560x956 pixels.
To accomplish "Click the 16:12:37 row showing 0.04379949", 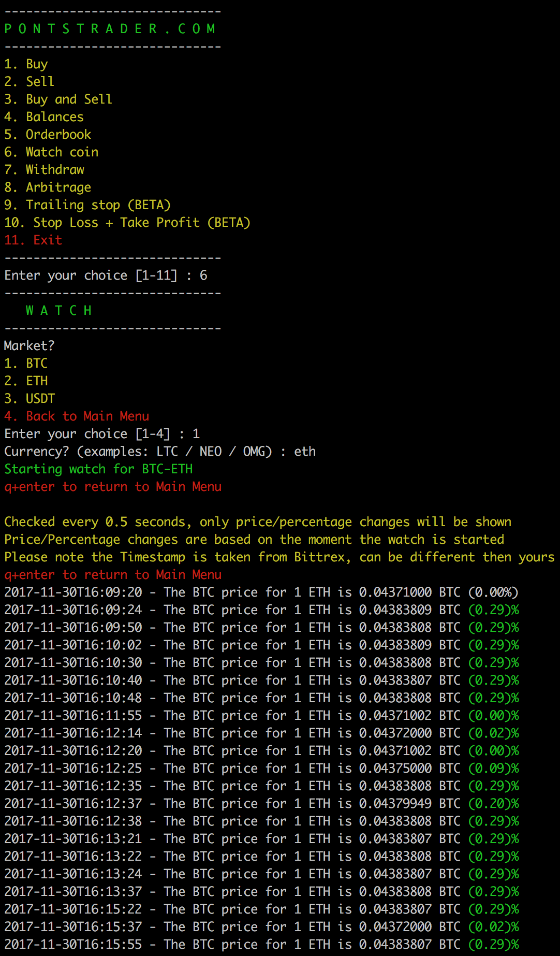I will [x=261, y=804].
